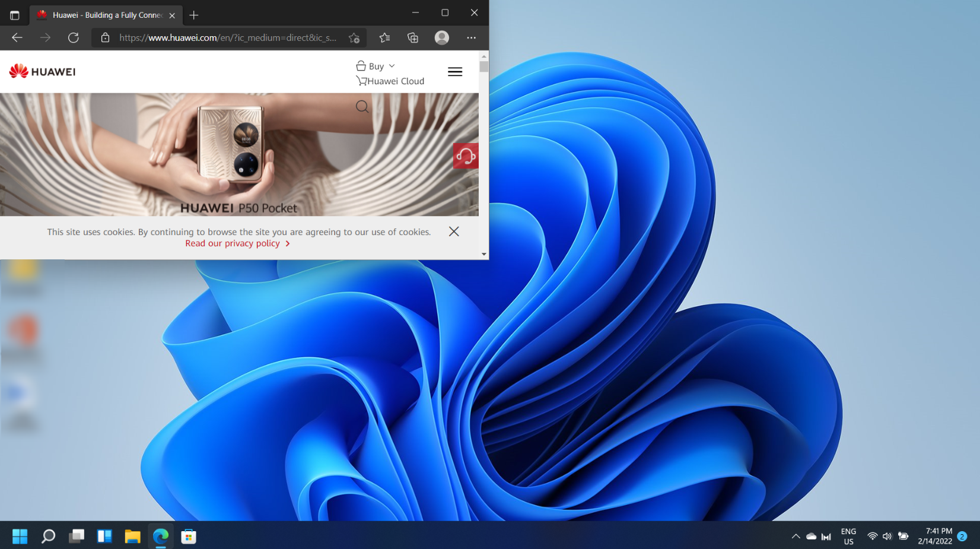Screen dimensions: 980x549
Task: Click the scrollbar up arrow on page
Action: click(484, 56)
